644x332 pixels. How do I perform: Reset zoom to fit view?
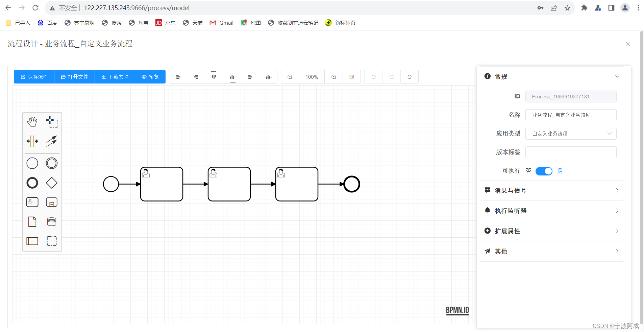(x=352, y=77)
